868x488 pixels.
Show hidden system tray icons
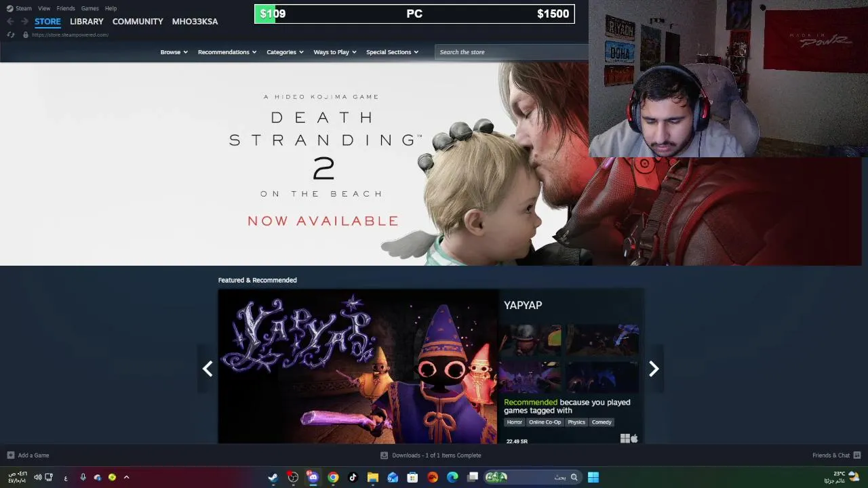(126, 477)
